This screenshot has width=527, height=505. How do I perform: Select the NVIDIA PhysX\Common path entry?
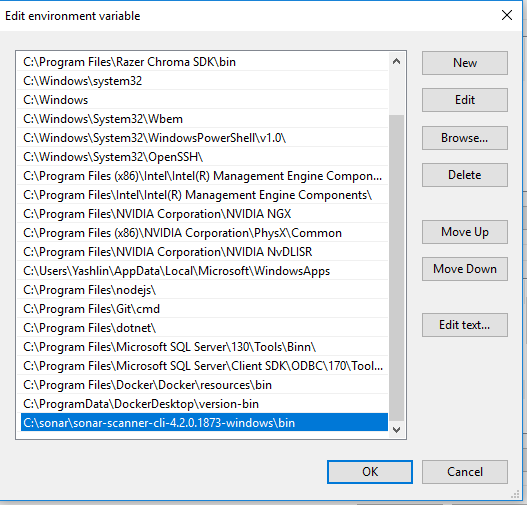point(203,233)
